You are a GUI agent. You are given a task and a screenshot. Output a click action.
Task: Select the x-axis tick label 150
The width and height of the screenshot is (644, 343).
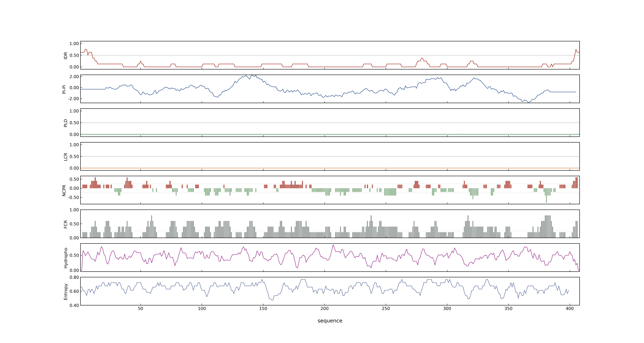263,309
